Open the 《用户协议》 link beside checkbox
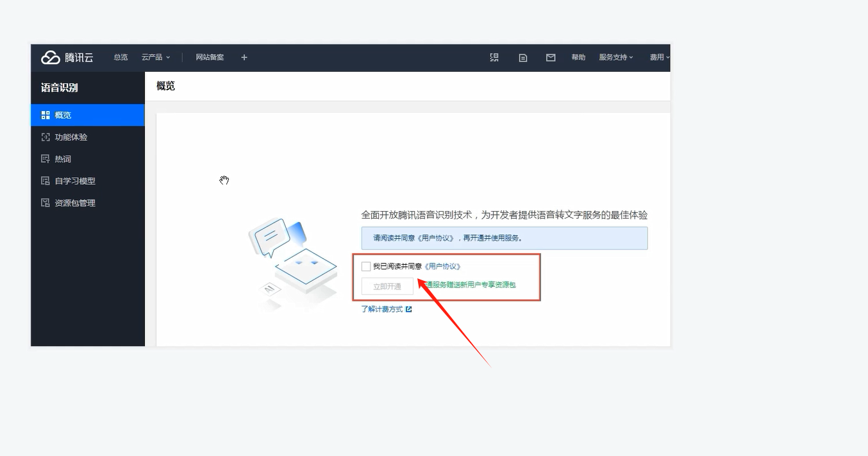 coord(442,266)
